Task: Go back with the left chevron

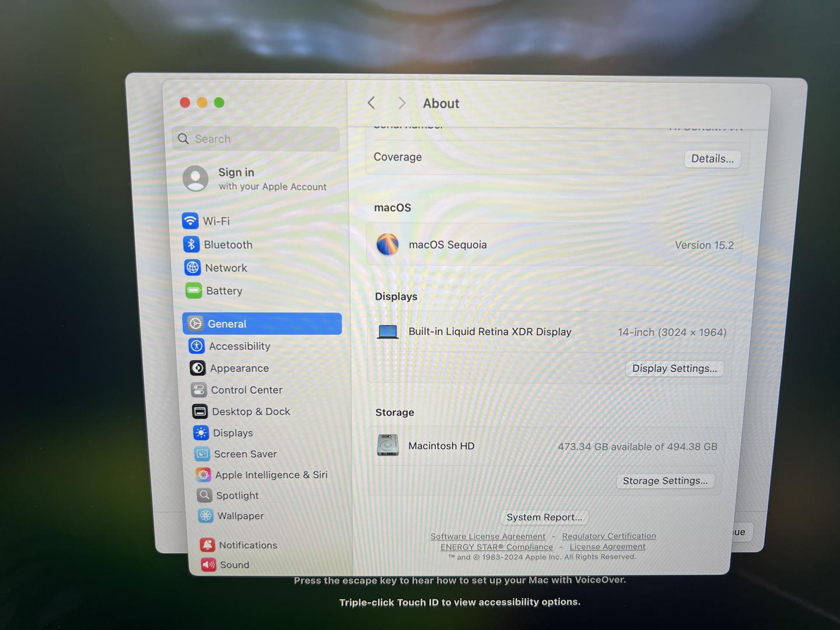Action: 372,103
